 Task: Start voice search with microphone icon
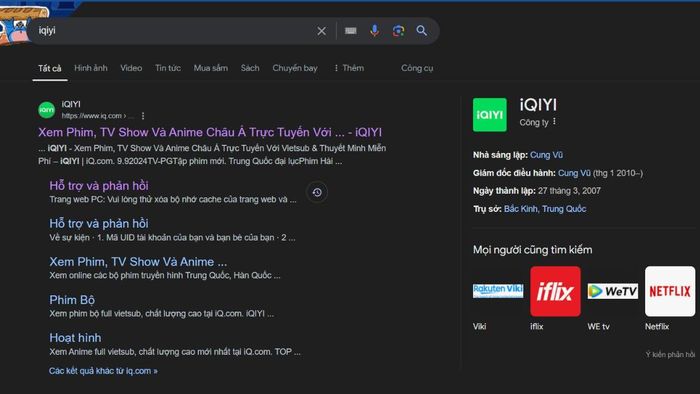coord(375,30)
